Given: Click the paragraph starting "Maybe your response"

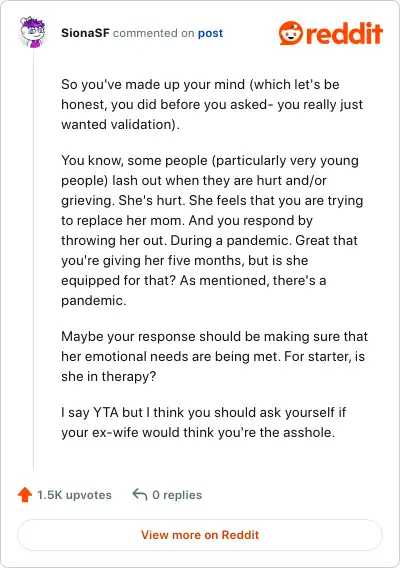Looking at the screenshot, I should pyautogui.click(x=214, y=356).
